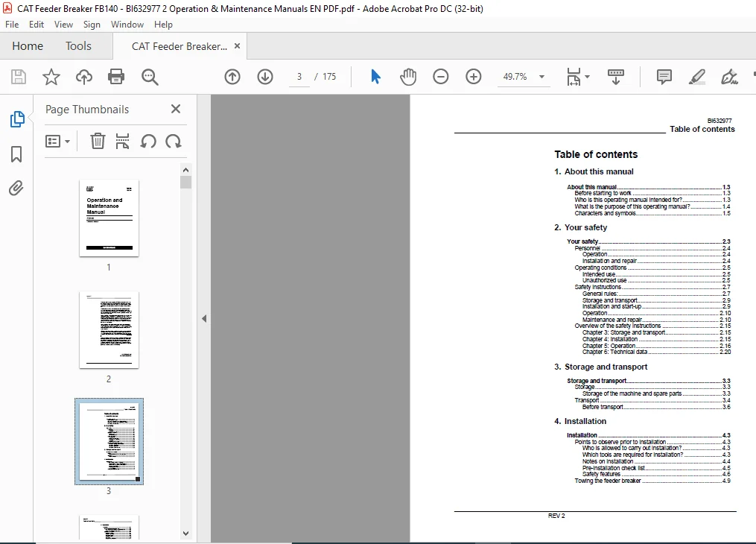
Task: Show Page Thumbnails panel icon in sidebar
Action: click(17, 119)
